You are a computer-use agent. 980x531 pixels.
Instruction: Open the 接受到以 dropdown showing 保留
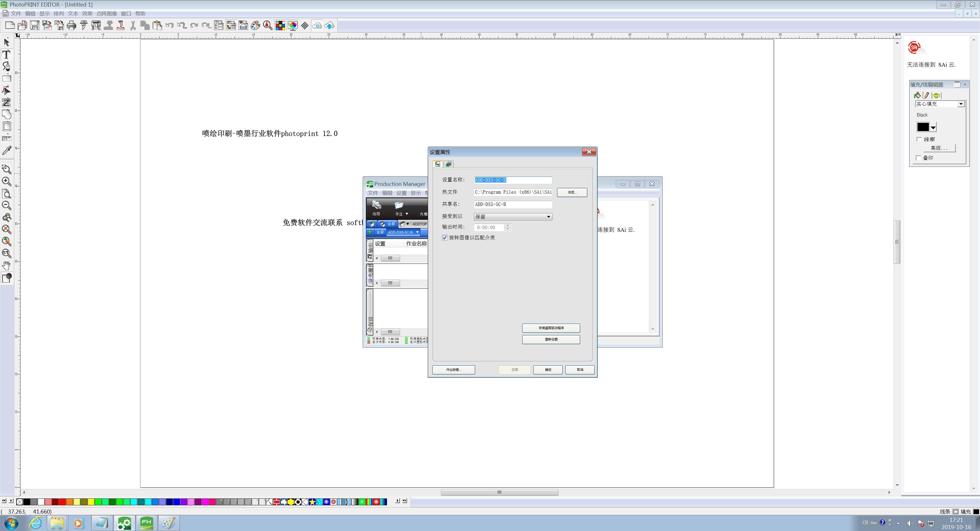coord(513,217)
